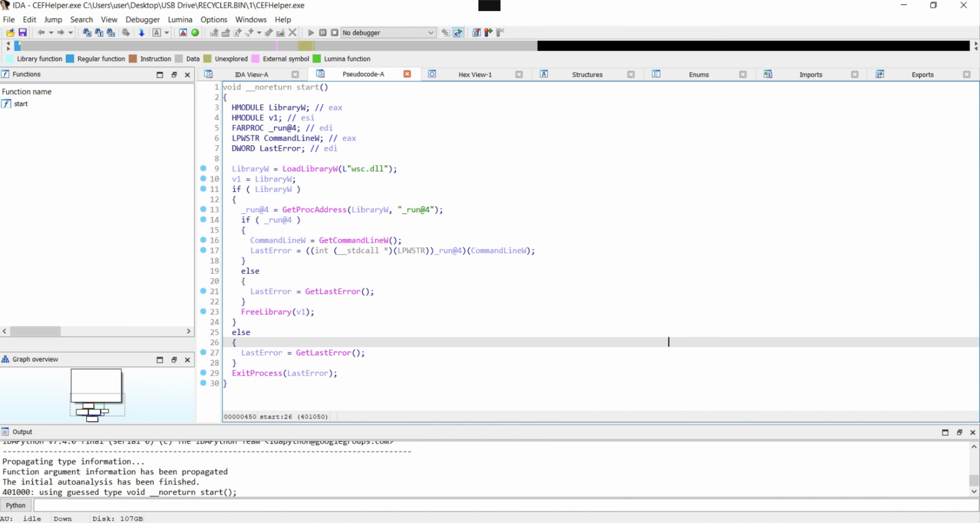The width and height of the screenshot is (980, 523).
Task: Open the Debugger menu
Action: click(x=142, y=19)
